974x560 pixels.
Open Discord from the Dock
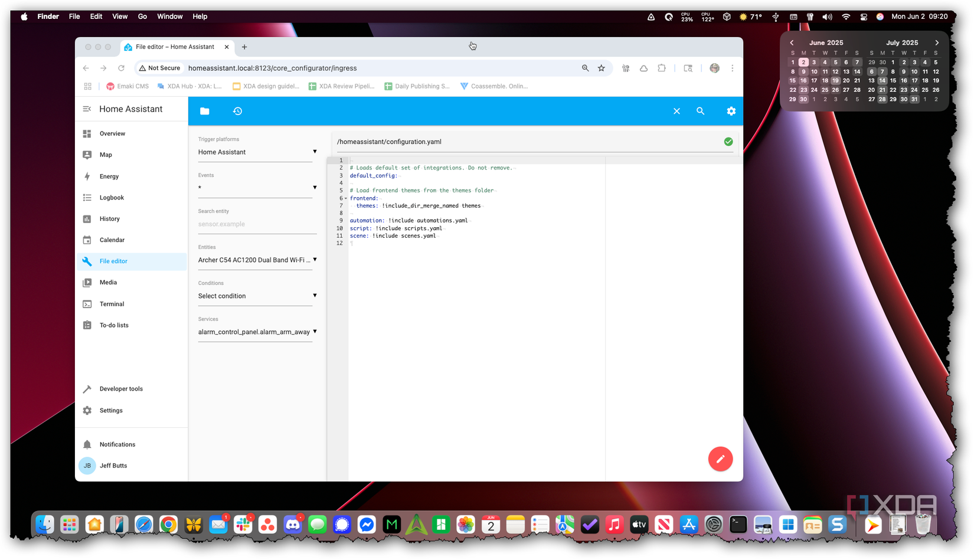(293, 525)
